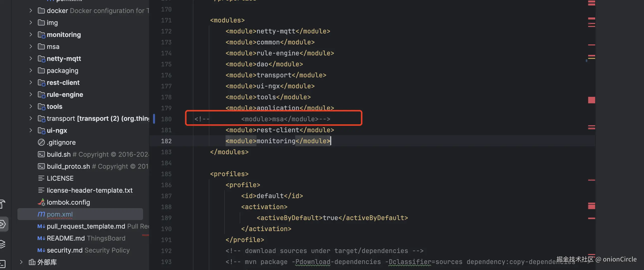Click the build.sh shell script icon
This screenshot has height=270, width=644.
pyautogui.click(x=41, y=154)
